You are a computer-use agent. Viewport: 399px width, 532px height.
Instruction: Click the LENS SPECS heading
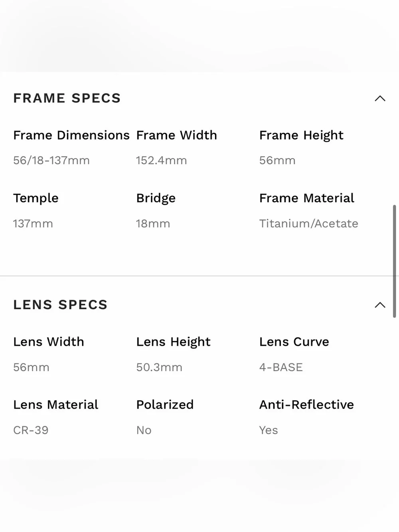60,305
